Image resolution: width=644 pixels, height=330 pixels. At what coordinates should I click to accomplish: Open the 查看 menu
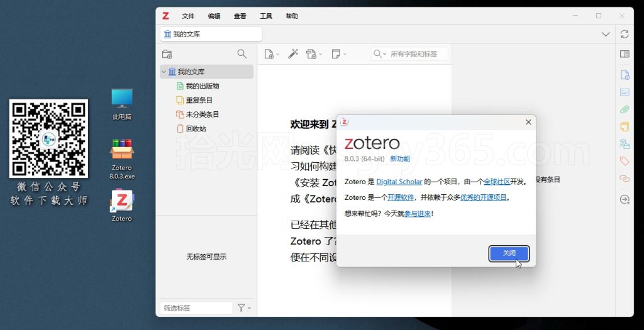[240, 16]
